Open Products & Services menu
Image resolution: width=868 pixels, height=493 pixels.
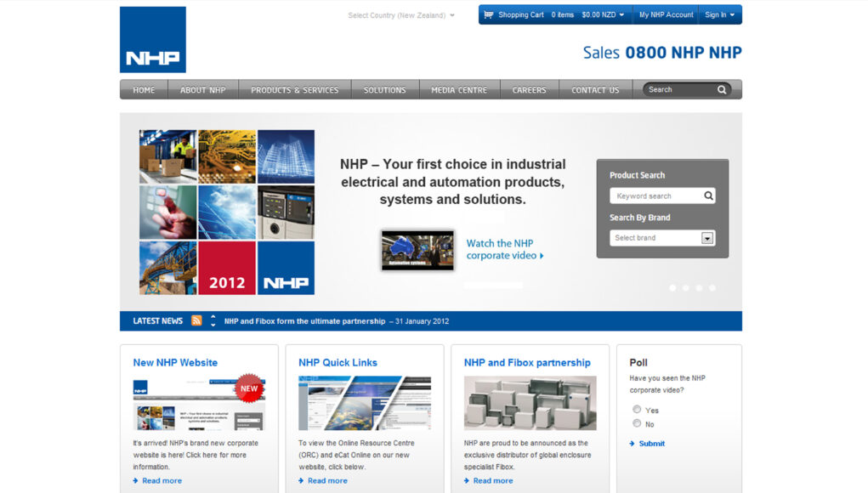tap(294, 89)
